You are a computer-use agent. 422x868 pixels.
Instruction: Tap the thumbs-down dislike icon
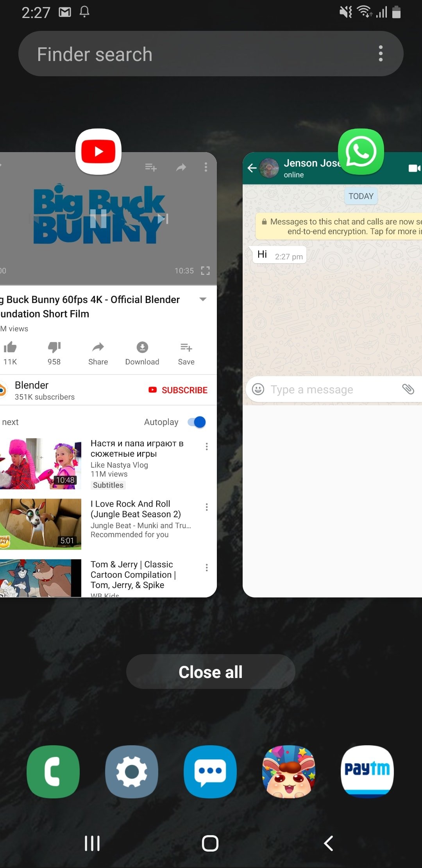point(54,347)
